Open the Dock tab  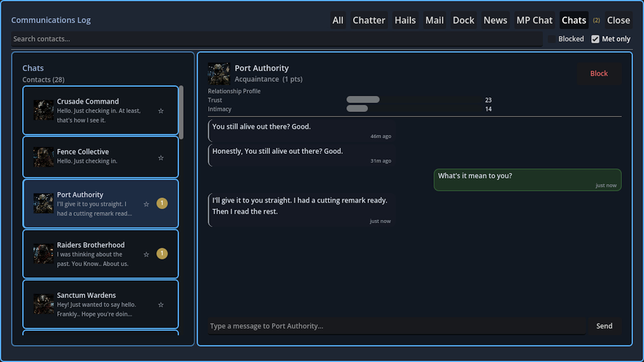coord(464,20)
